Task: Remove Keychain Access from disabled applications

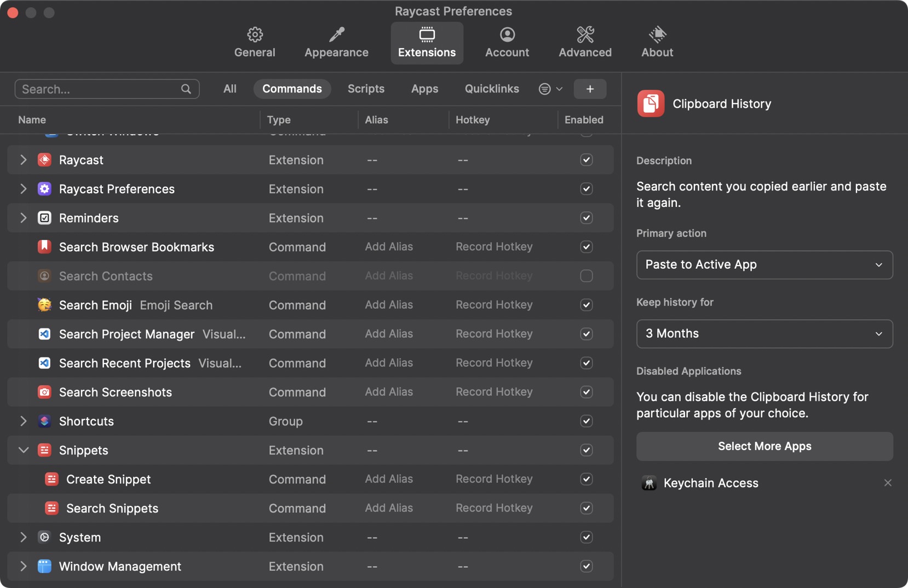Action: coord(887,483)
